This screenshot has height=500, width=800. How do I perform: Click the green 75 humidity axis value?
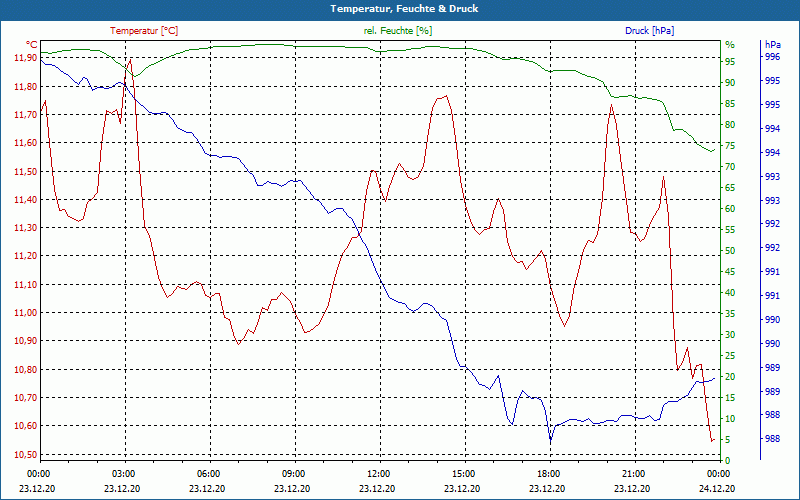tap(730, 146)
